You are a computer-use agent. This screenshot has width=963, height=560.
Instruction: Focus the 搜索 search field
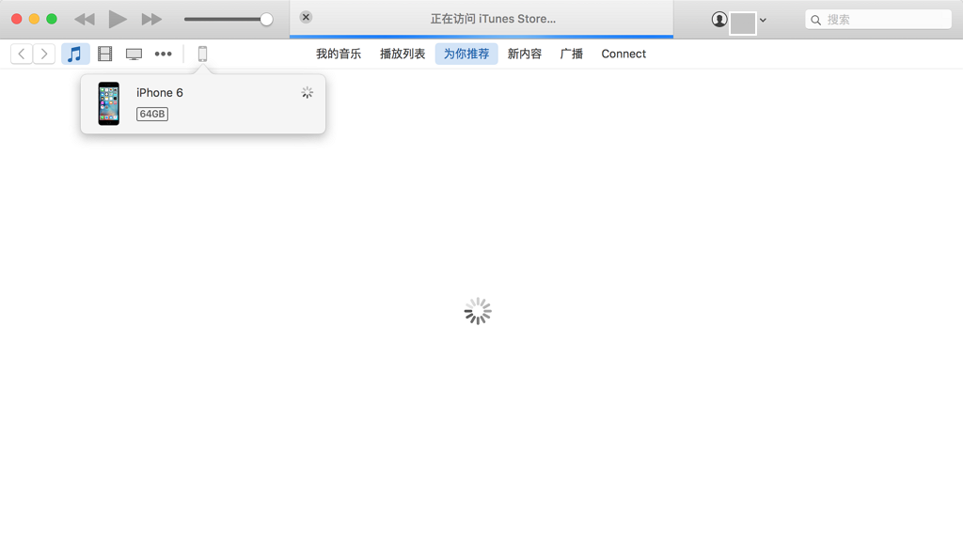(x=878, y=20)
